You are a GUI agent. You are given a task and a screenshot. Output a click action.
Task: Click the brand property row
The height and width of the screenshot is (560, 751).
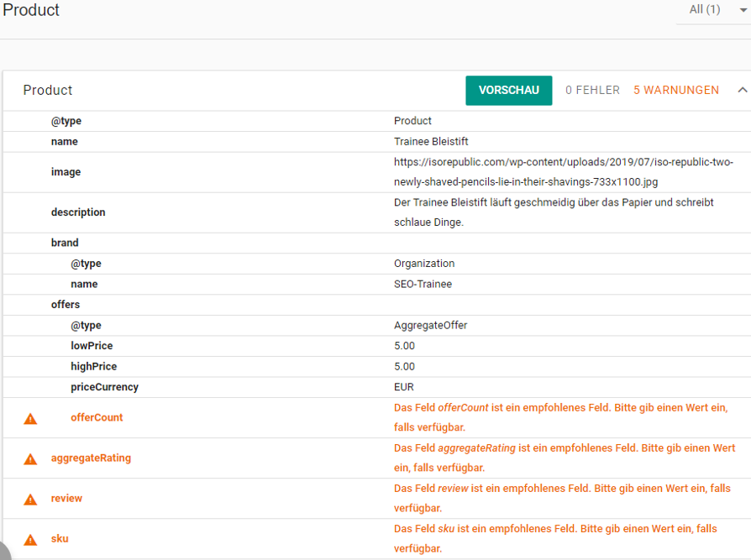coord(377,243)
